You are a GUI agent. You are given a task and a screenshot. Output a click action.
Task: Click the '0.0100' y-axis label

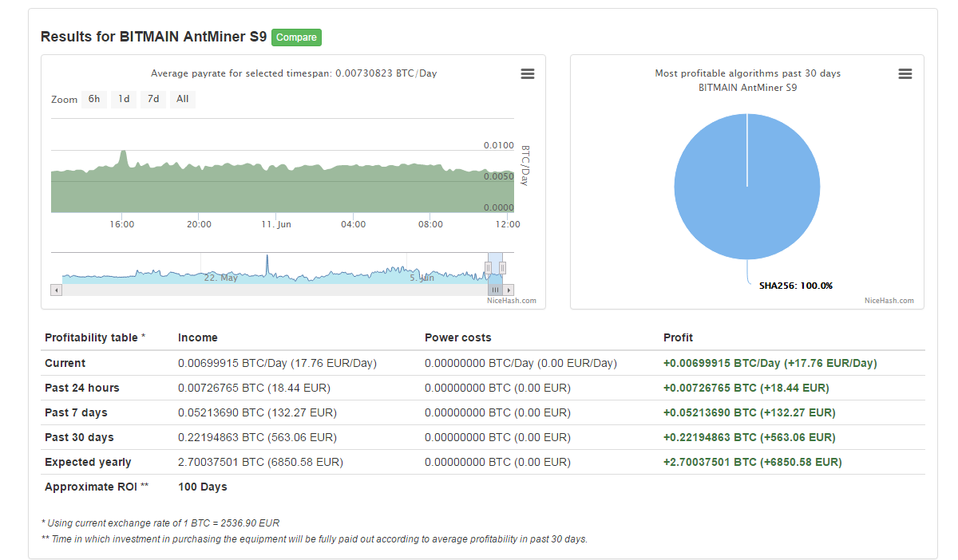point(499,145)
